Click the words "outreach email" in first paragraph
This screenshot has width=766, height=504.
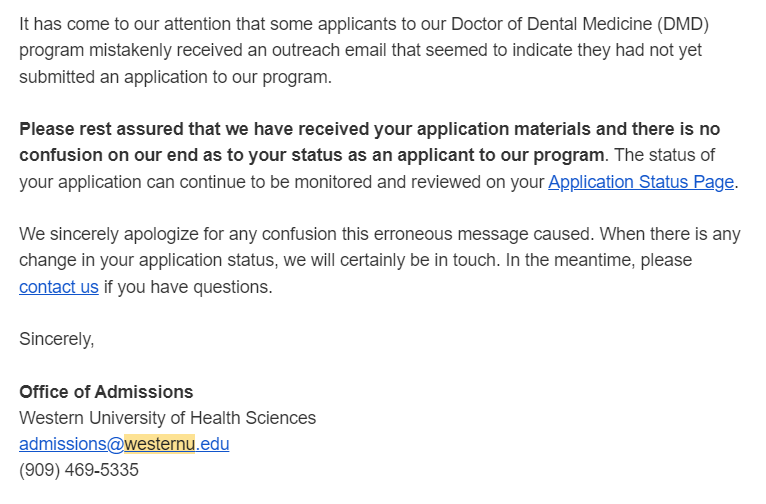click(x=353, y=50)
